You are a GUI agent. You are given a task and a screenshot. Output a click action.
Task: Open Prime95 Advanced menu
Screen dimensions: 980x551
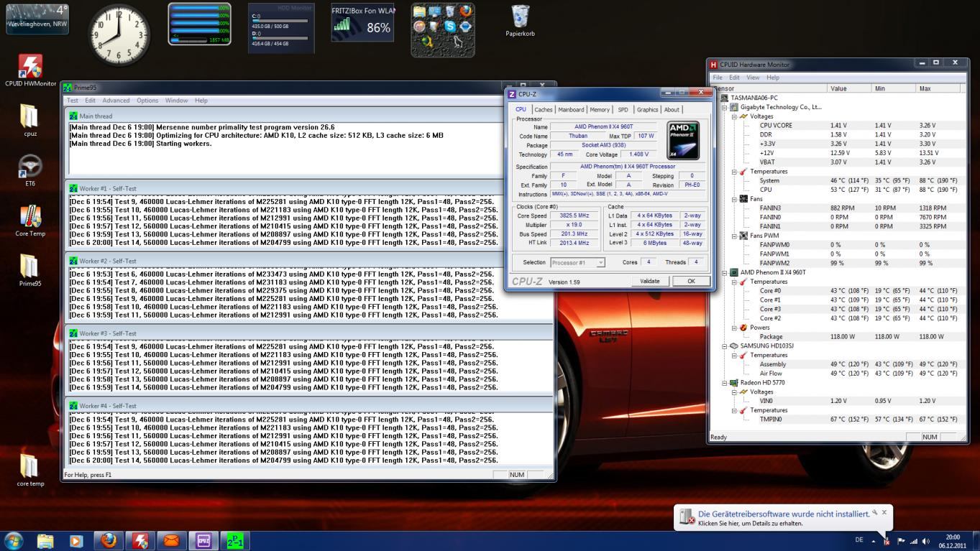coord(116,101)
